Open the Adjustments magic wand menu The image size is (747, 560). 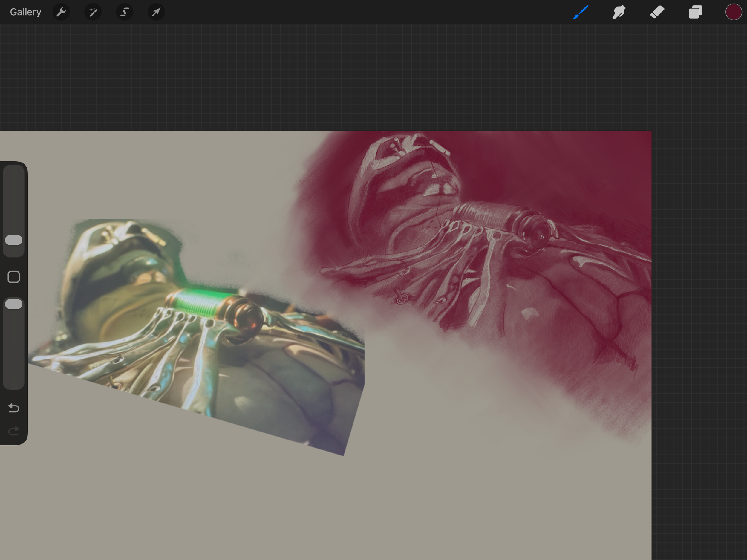coord(93,12)
